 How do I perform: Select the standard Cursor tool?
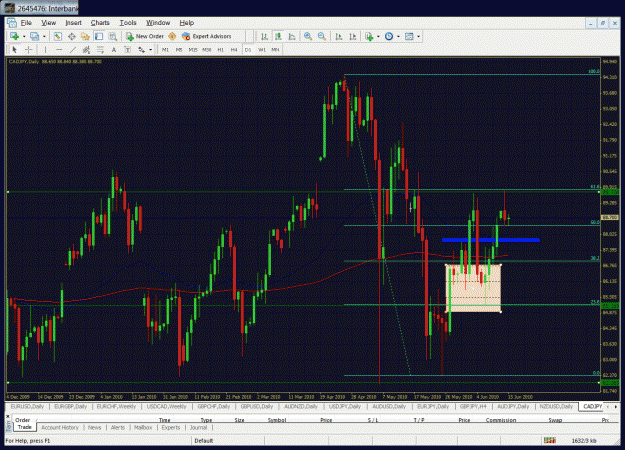pos(15,49)
